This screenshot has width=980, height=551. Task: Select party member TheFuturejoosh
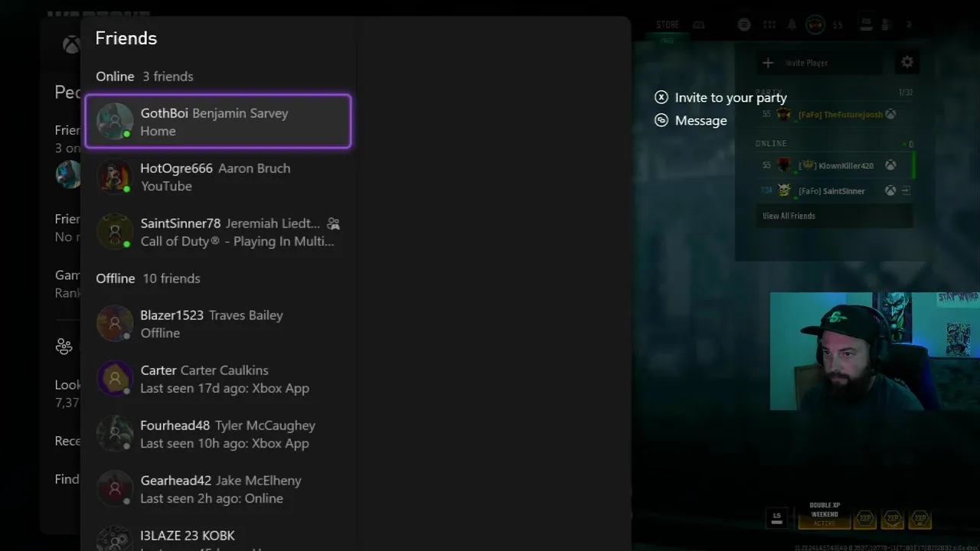tap(835, 115)
